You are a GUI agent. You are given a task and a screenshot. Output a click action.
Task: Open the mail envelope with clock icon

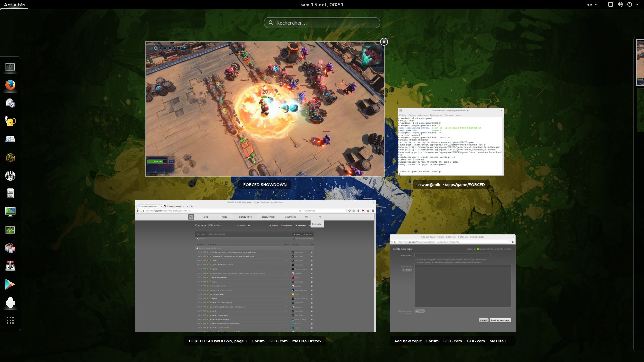coord(10,103)
